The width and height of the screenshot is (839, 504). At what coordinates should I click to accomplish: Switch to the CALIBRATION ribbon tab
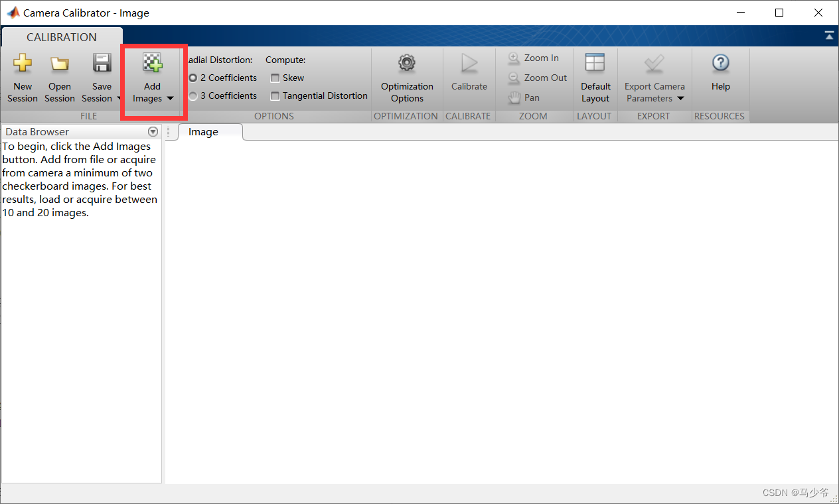(x=62, y=37)
